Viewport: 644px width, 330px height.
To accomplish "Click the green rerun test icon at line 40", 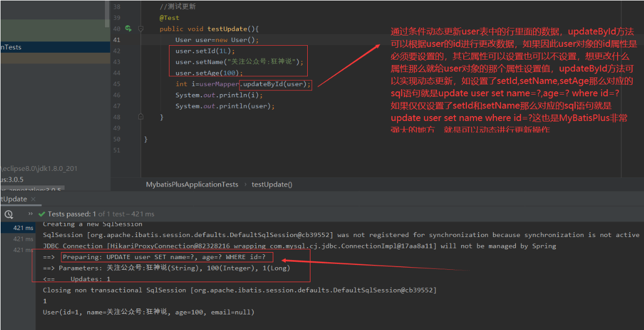I will (x=128, y=28).
